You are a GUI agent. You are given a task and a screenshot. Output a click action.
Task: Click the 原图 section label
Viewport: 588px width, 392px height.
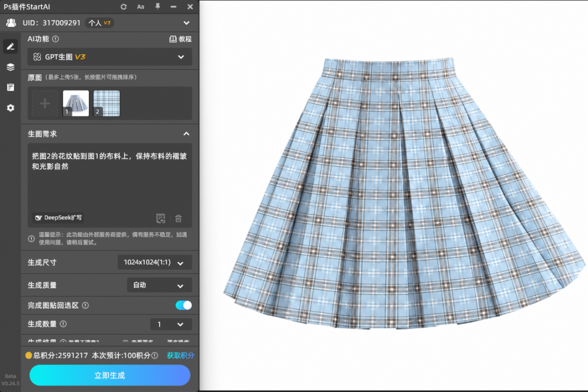tap(34, 77)
